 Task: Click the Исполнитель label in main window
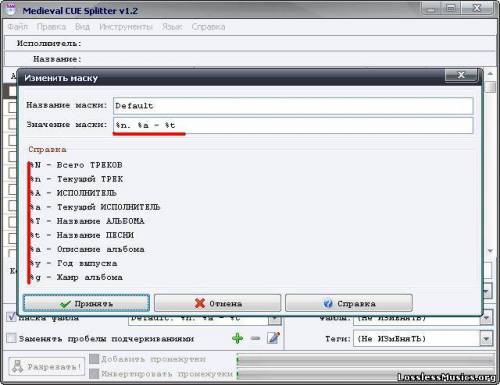(x=49, y=43)
